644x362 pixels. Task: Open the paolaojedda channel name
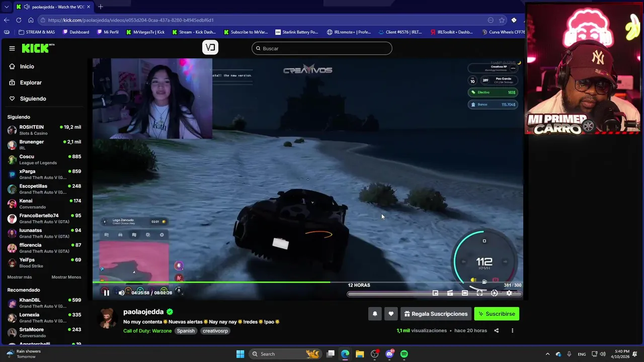[x=143, y=312]
